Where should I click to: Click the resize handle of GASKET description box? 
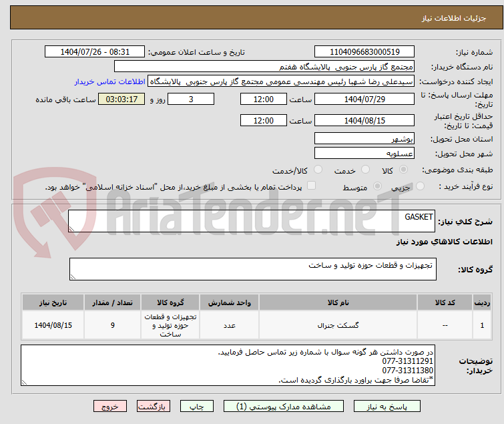[71, 229]
